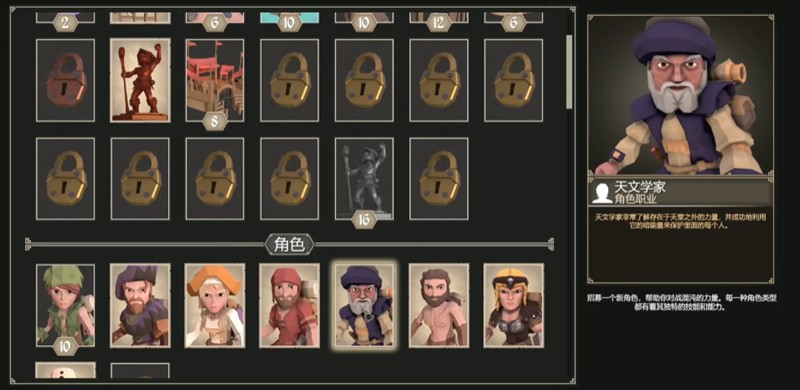
Task: Click the 天文学家 description text panel
Action: [681, 244]
